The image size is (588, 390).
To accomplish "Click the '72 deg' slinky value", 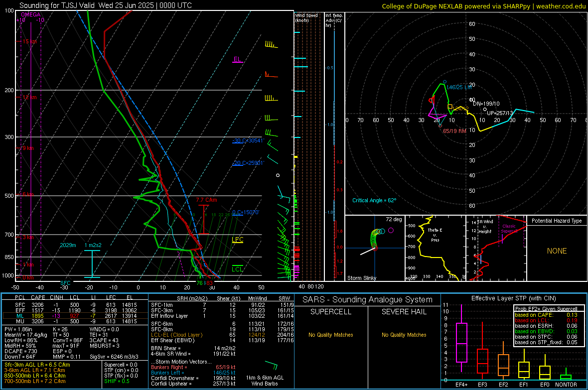I will point(394,219).
